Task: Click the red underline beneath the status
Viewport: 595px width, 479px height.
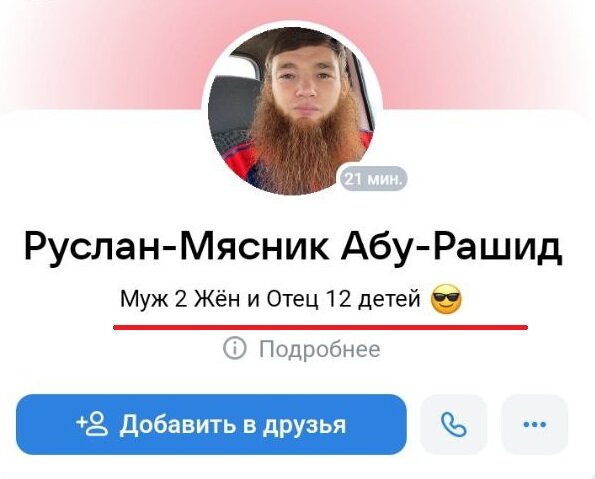Action: tap(320, 327)
